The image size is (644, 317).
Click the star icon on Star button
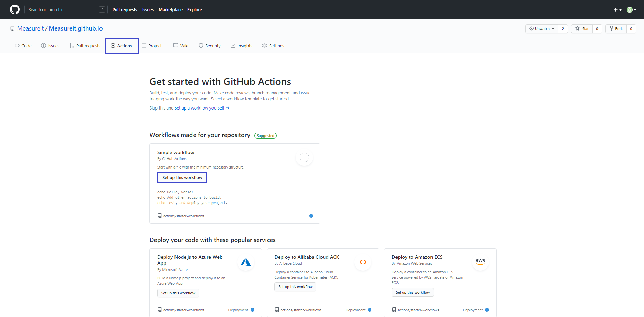(577, 29)
